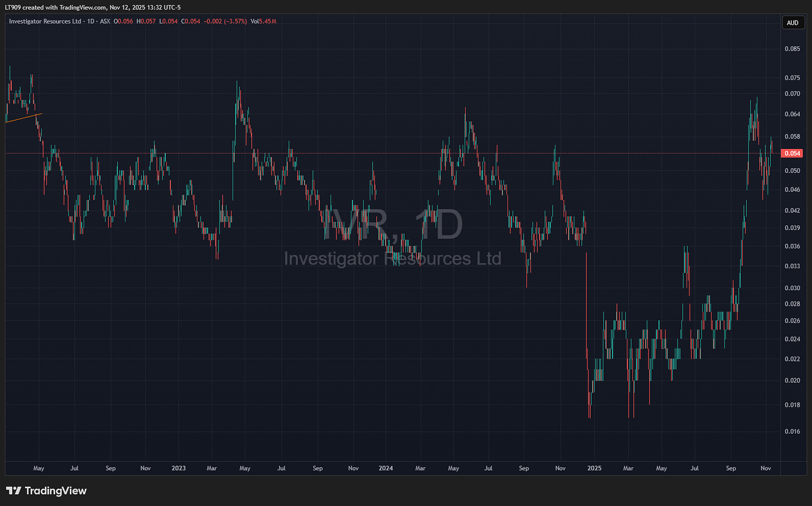Click the Investigator Resources Ltd symbol title
Image resolution: width=812 pixels, height=506 pixels.
click(44, 21)
